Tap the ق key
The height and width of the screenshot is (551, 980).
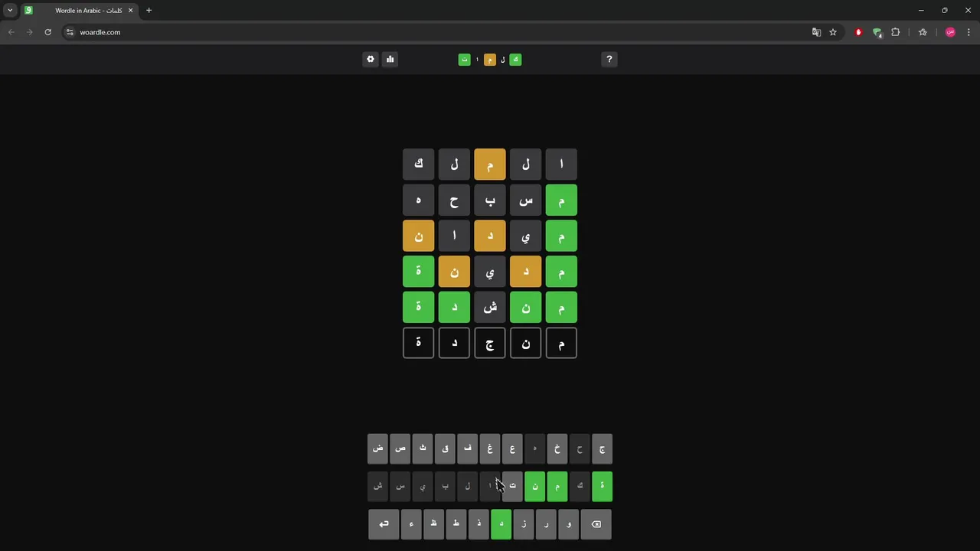click(445, 448)
